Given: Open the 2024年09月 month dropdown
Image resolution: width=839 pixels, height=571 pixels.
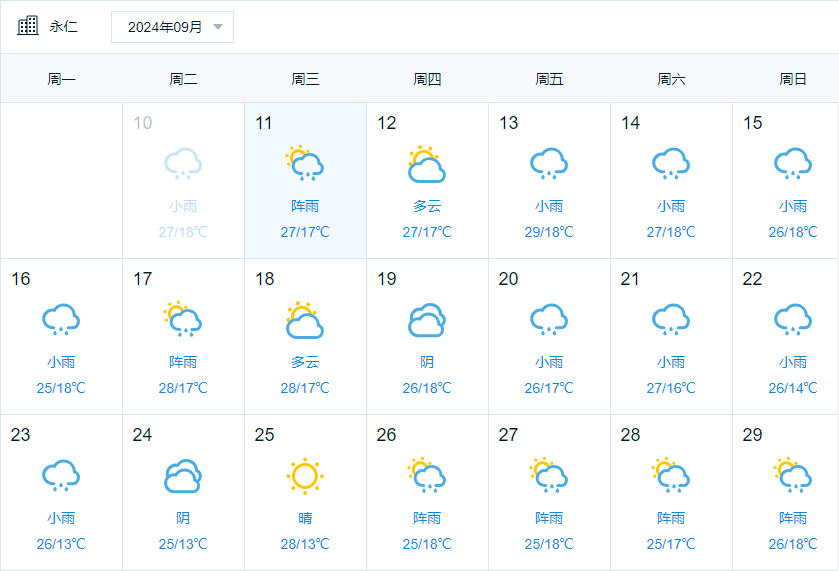Looking at the screenshot, I should coord(172,27).
